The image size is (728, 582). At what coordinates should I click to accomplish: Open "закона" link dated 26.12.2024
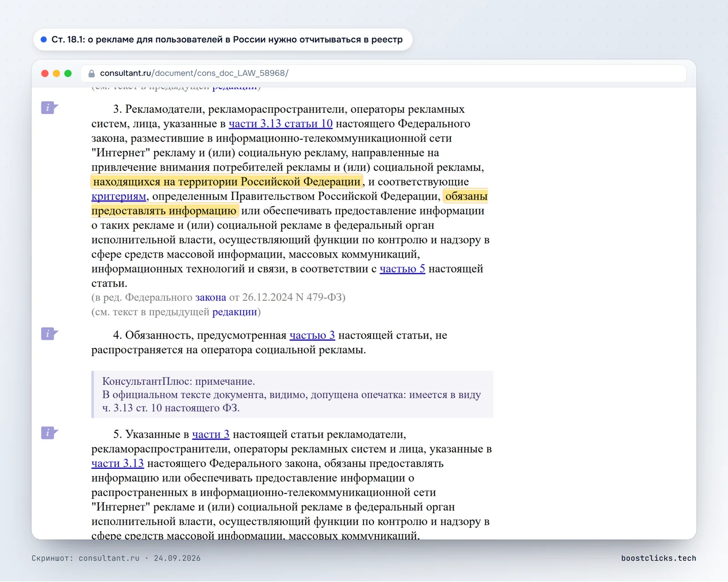(x=211, y=298)
